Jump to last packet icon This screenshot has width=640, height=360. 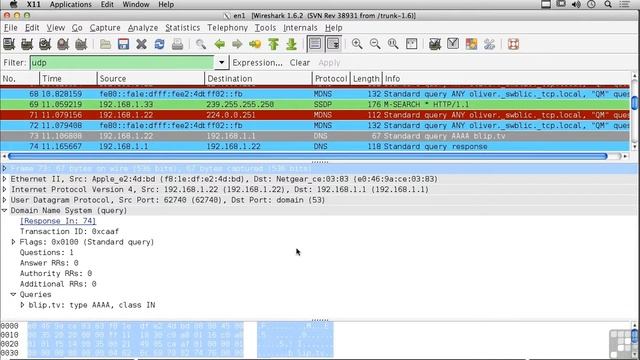(291, 44)
